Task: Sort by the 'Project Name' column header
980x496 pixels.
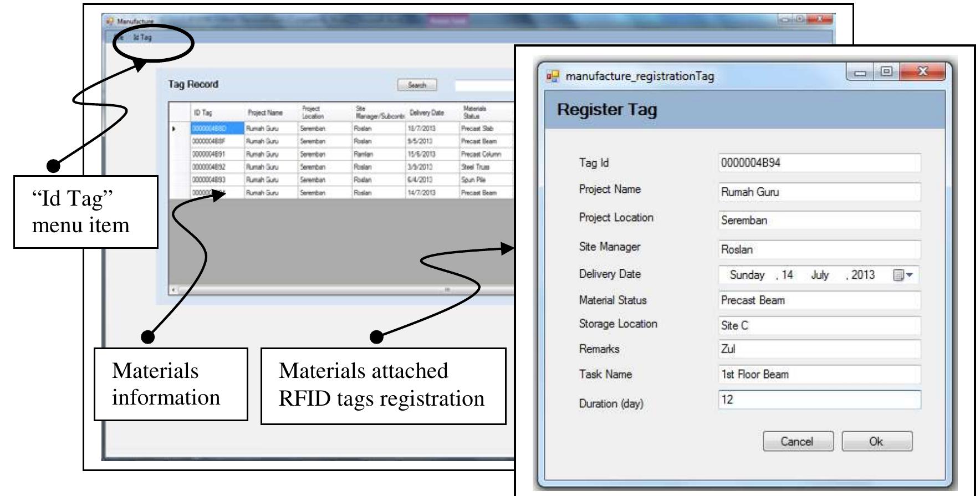Action: pyautogui.click(x=272, y=113)
